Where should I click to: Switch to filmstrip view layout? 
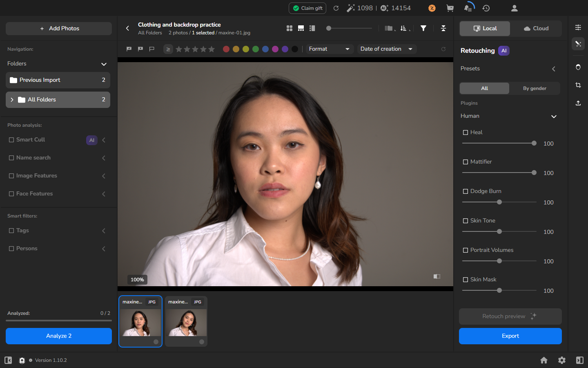coord(301,28)
